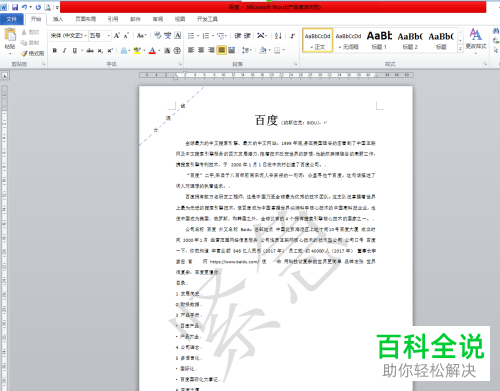Apply yellow text highlight color
This screenshot has width=500, height=391.
pos(137,50)
